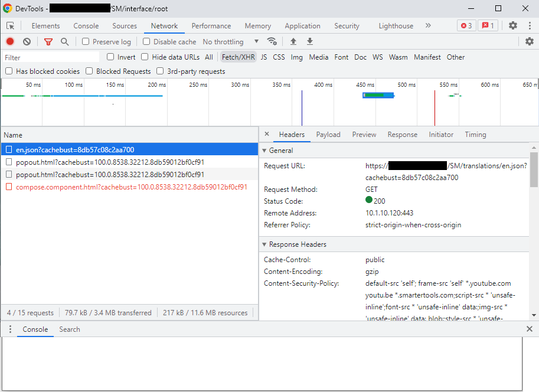Screen dimensions: 539x392
Task: Click the inspect element picker icon
Action: click(11, 26)
